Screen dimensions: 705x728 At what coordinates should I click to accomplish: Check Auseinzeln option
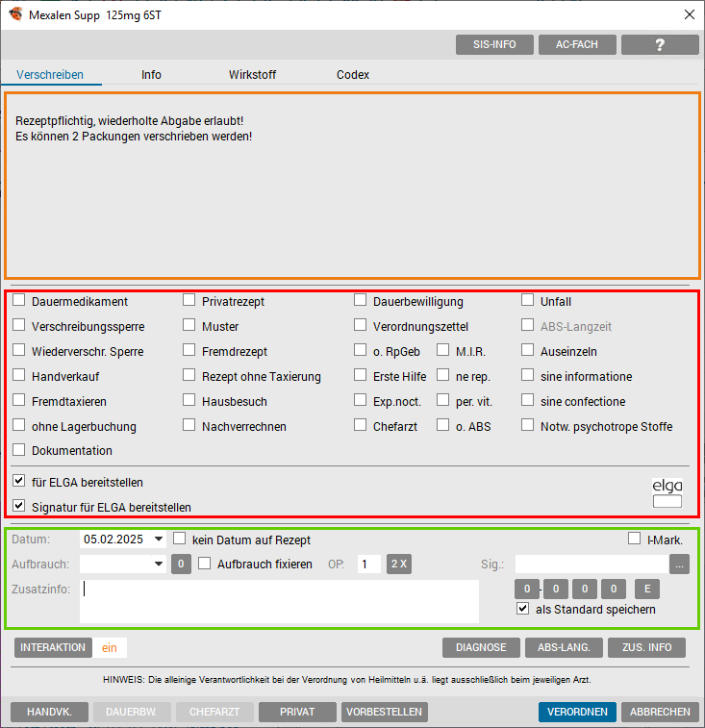(x=528, y=350)
